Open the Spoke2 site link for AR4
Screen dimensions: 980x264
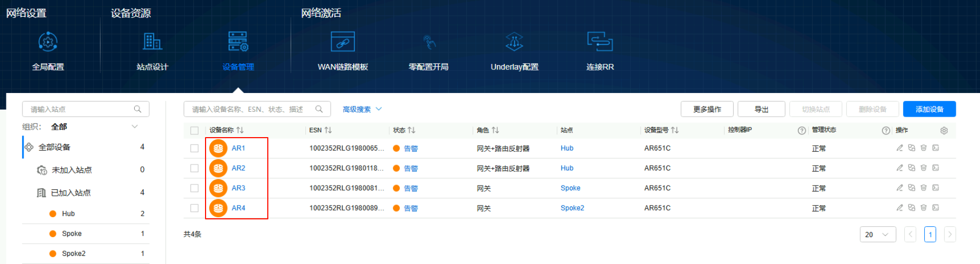pos(572,208)
